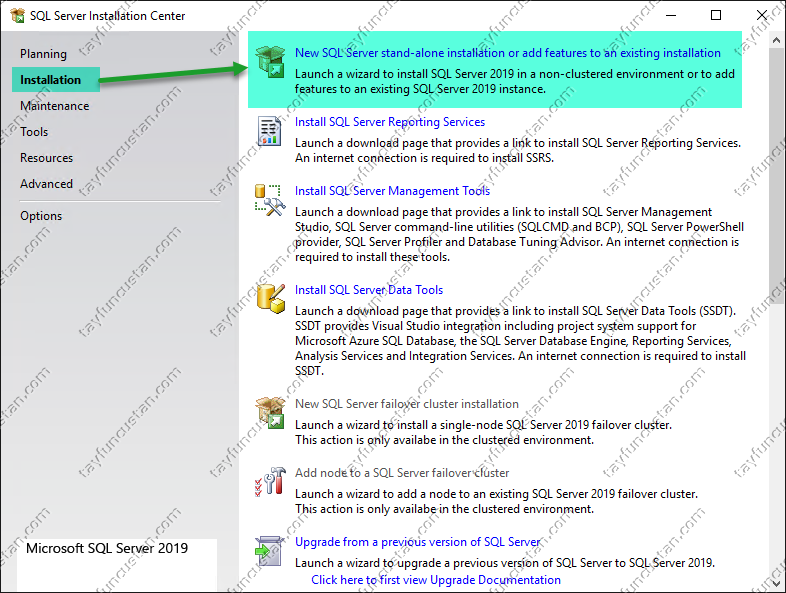786x593 pixels.
Task: Click the Microsoft SQL Server 2019 label
Action: pos(107,548)
